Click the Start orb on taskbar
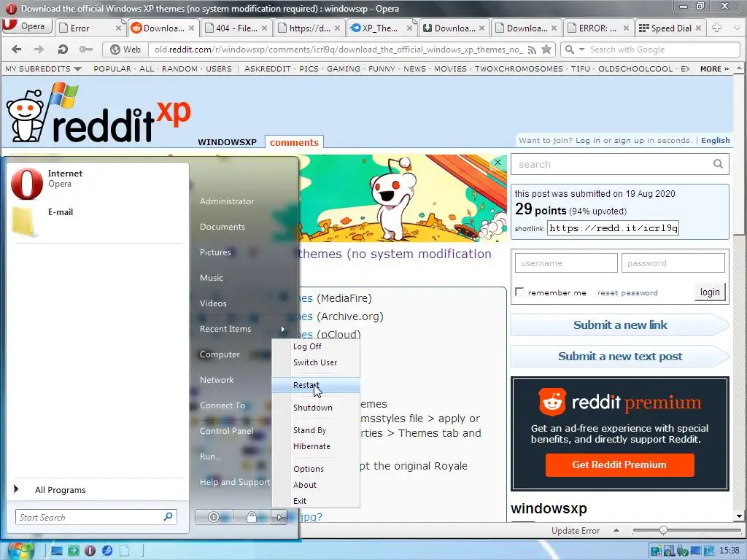This screenshot has height=560, width=747. pyautogui.click(x=20, y=551)
